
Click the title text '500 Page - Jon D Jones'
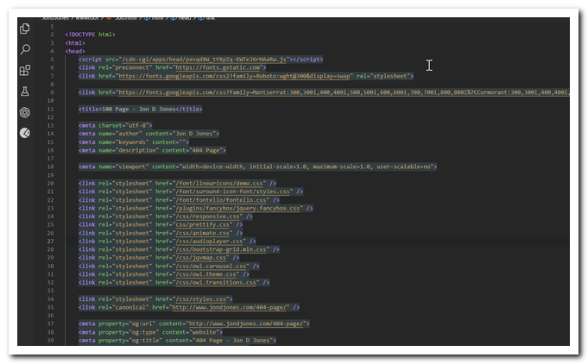pos(139,109)
